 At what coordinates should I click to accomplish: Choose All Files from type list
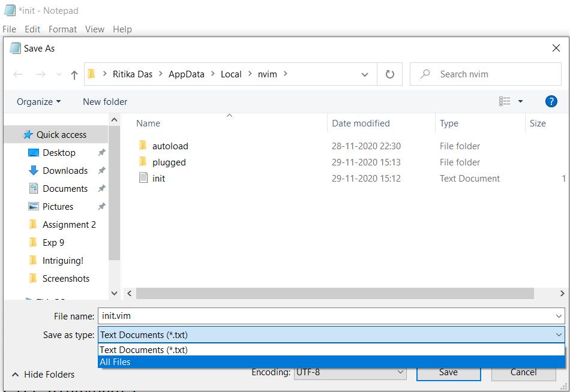click(331, 362)
